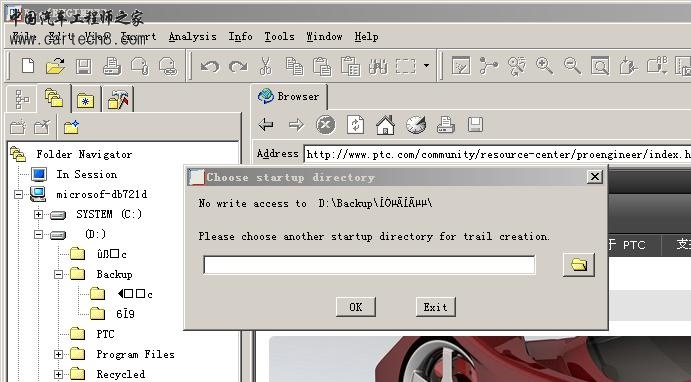Screen dimensions: 691x382
Task: Expand the Recycled folder
Action: click(x=59, y=375)
